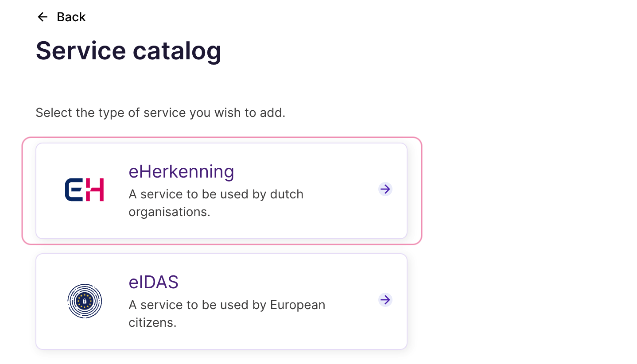The width and height of the screenshot is (637, 364).
Task: Click the word 'organisations.' in the eHerkenning card
Action: (x=169, y=212)
